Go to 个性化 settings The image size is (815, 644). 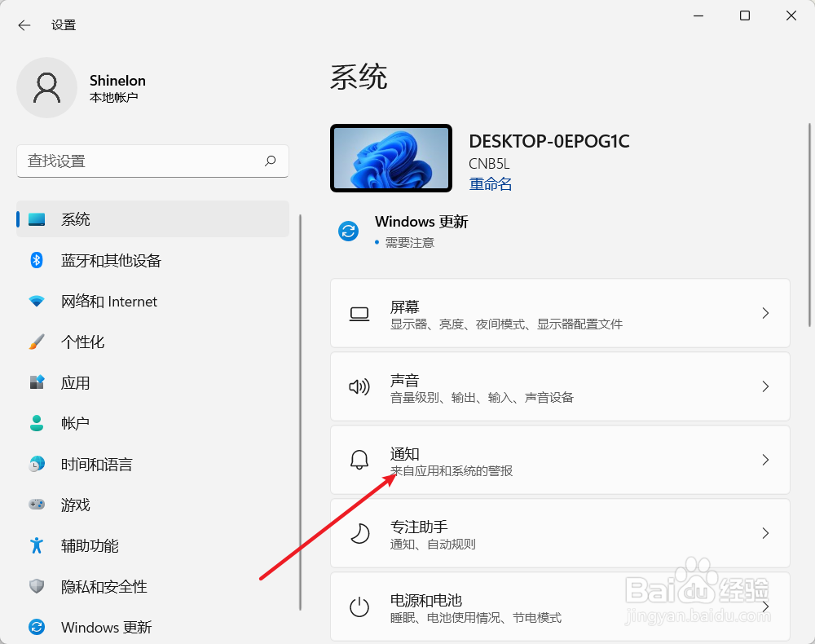tap(153, 342)
